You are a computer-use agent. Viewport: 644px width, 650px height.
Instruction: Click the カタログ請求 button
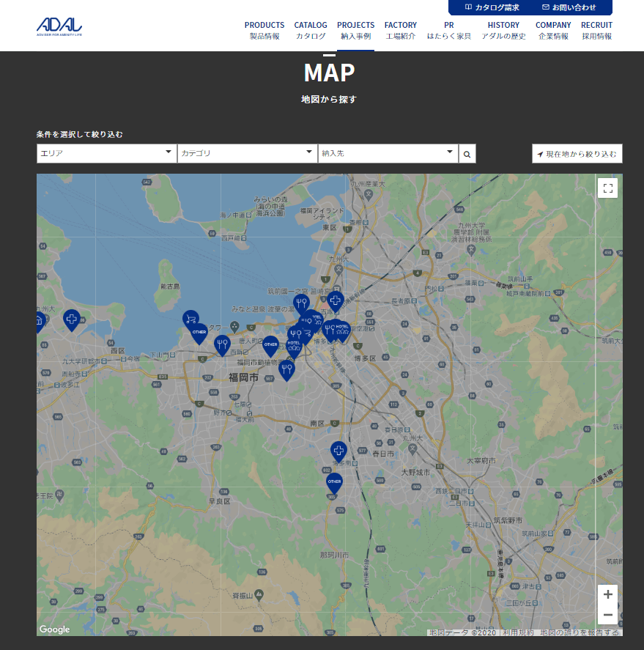[x=492, y=7]
